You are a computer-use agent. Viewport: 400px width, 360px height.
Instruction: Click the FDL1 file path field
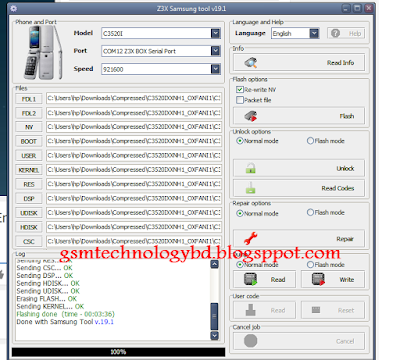tap(134, 98)
